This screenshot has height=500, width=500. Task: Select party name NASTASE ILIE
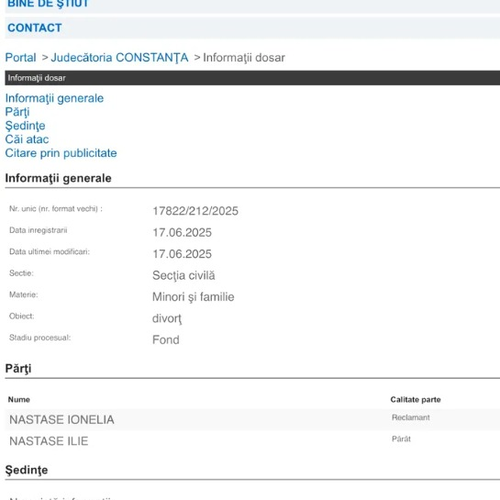[x=49, y=441]
